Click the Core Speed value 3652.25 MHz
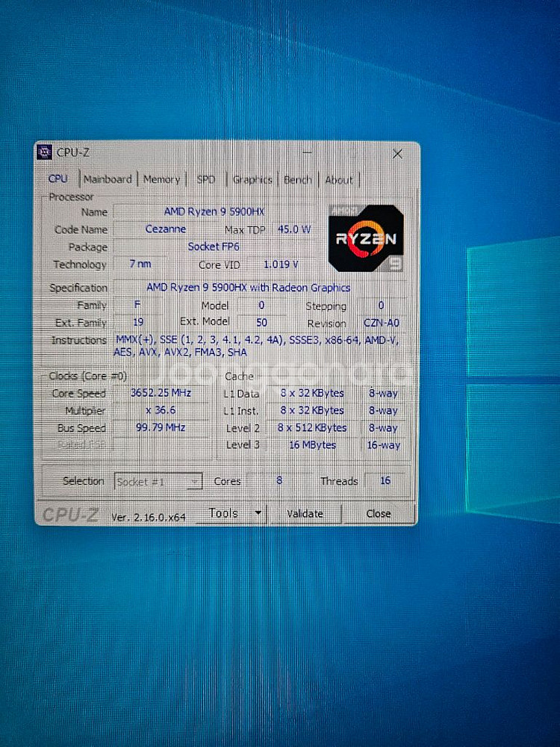 (x=161, y=393)
